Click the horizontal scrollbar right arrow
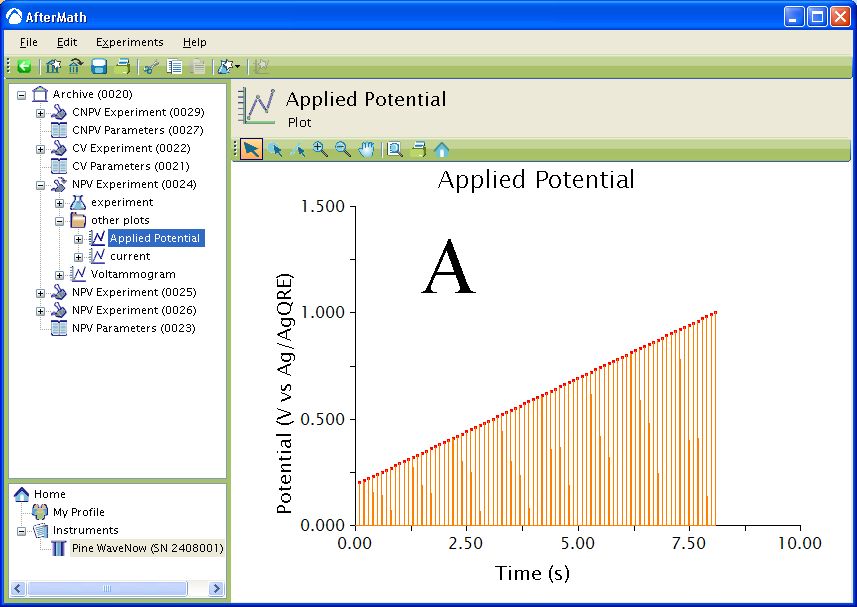Image resolution: width=857 pixels, height=607 pixels. (x=216, y=588)
